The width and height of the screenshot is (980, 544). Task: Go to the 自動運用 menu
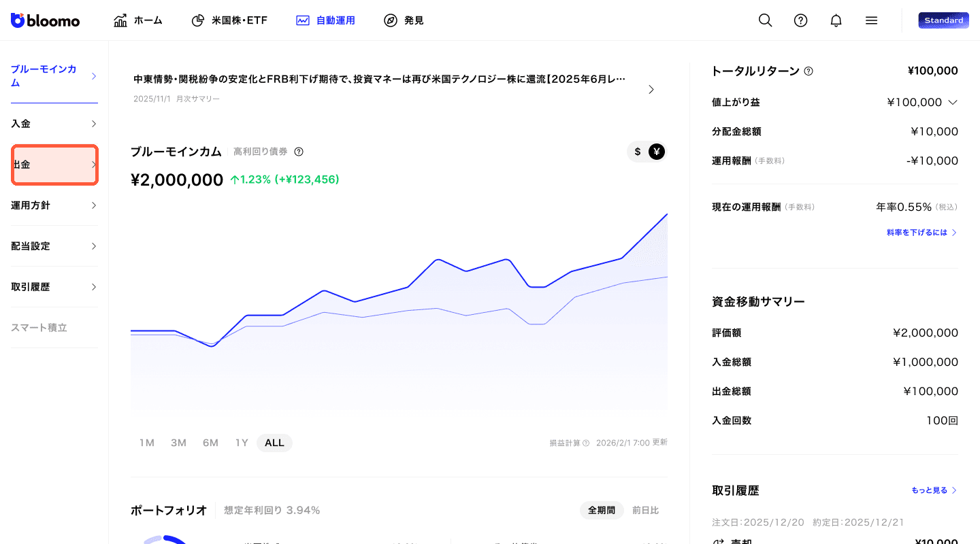tap(325, 20)
